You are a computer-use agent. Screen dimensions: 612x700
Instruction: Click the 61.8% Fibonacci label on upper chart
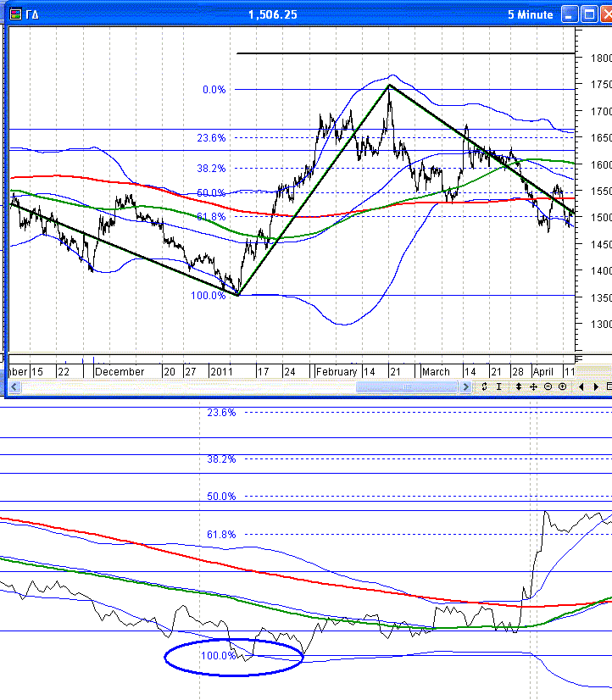click(x=211, y=217)
